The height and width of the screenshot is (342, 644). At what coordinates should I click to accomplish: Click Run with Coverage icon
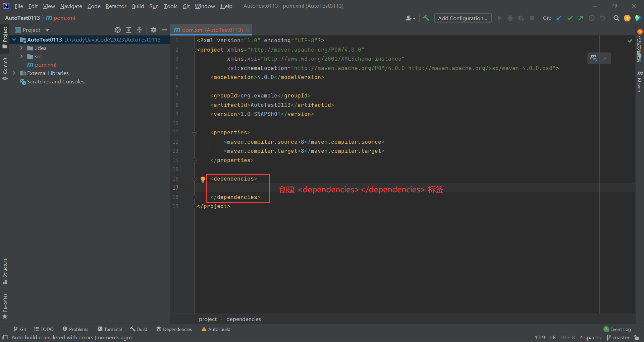tap(521, 18)
